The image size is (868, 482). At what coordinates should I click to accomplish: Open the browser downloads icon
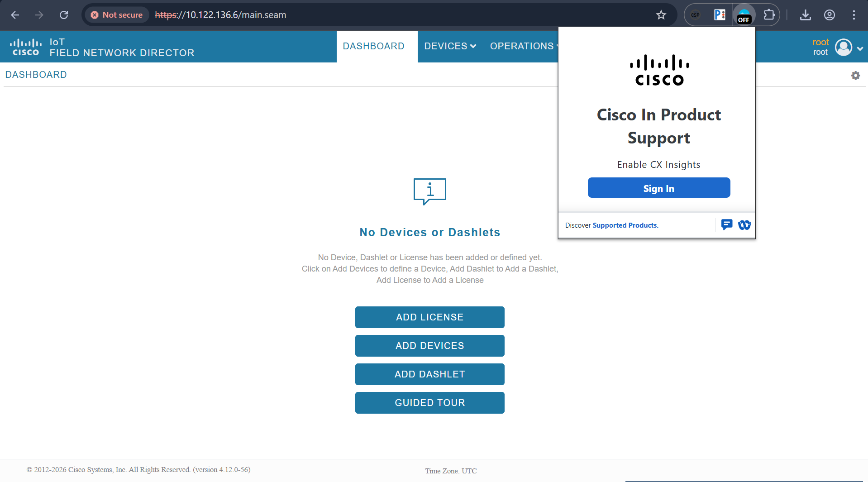click(805, 15)
